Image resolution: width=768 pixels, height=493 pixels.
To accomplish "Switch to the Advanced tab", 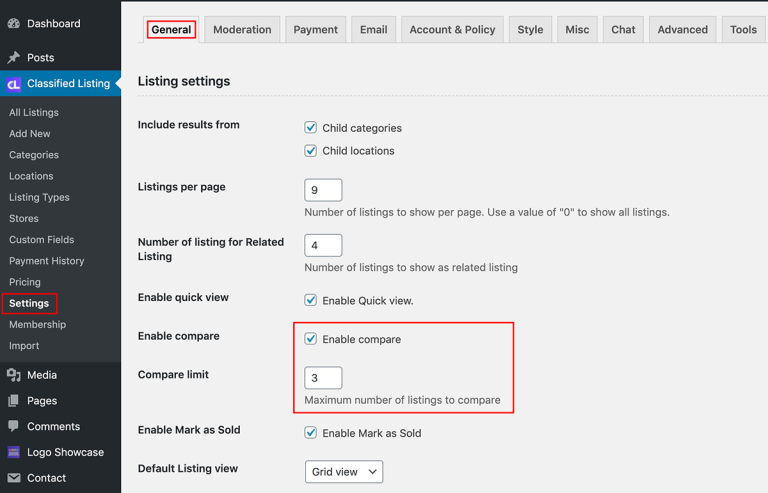I will pyautogui.click(x=682, y=29).
